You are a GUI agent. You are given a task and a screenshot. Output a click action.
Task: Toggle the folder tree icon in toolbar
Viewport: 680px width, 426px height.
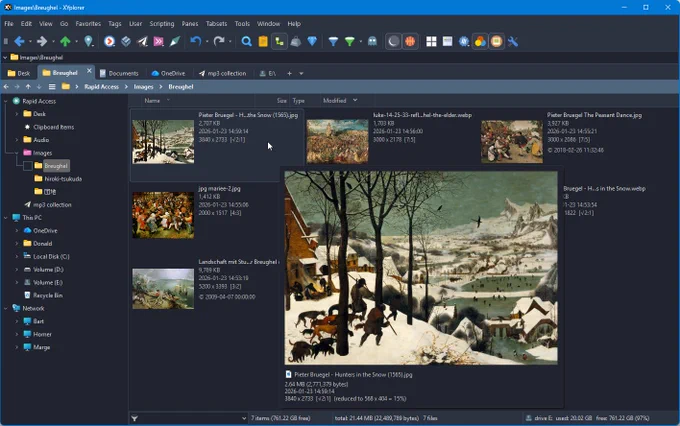[279, 41]
